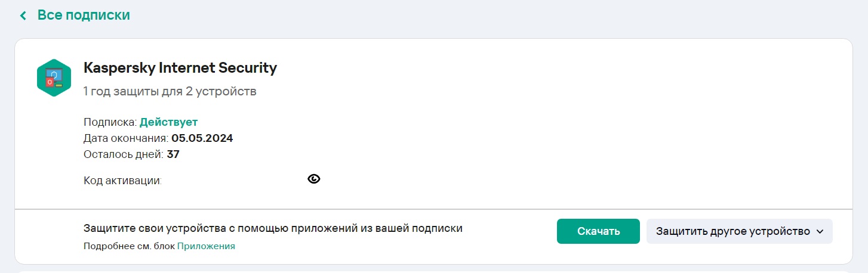Viewport: 868px width, 273px height.
Task: Click the chevron on Защитить другое устройство
Action: coord(820,232)
